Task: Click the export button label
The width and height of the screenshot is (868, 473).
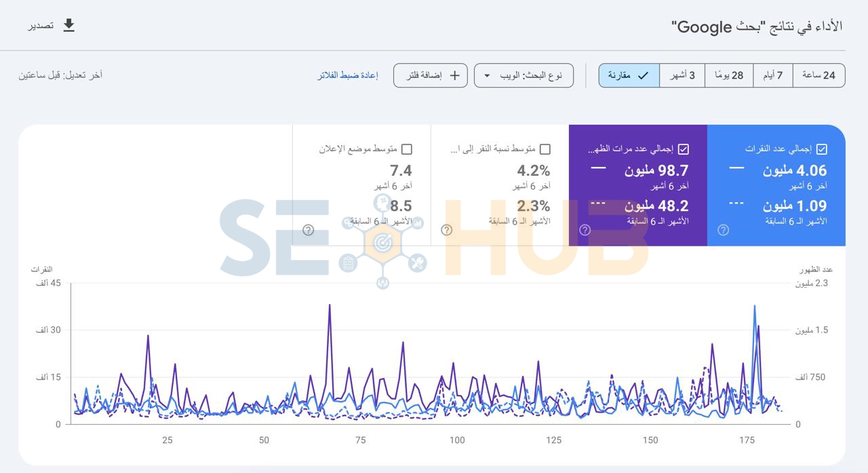Action: [41, 26]
